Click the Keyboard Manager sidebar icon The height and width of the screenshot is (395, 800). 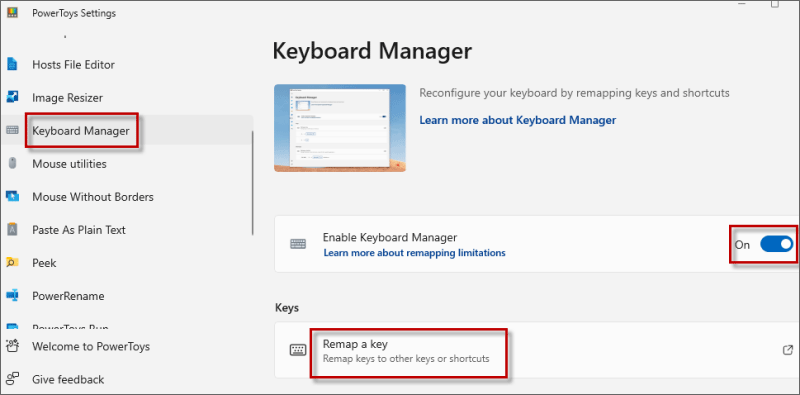click(x=12, y=130)
